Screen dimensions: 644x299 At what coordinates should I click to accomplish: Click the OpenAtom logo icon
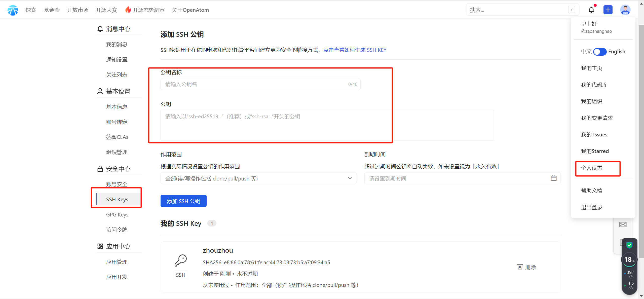pyautogui.click(x=13, y=10)
